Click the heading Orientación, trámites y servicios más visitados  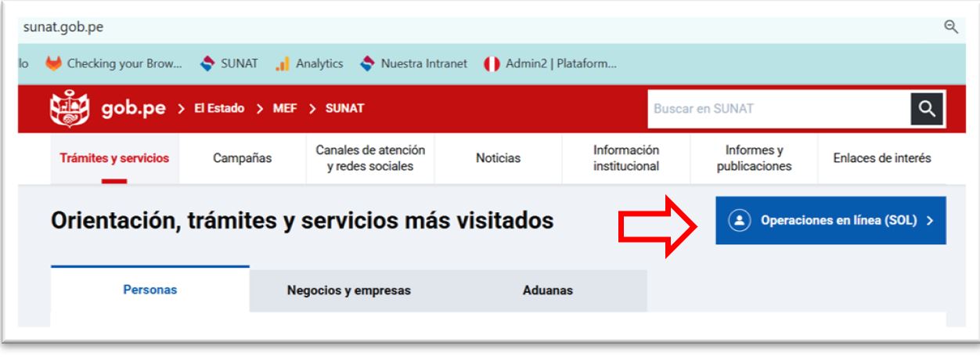(302, 222)
